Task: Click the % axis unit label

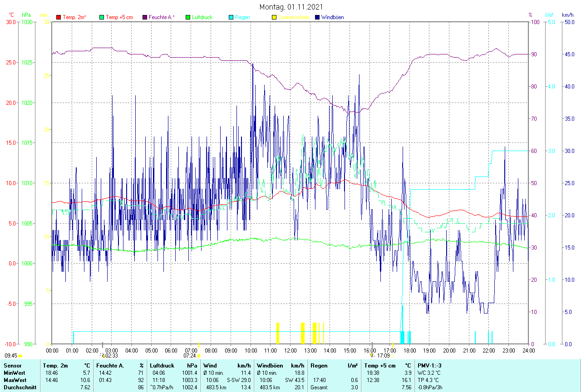Action: [530, 15]
